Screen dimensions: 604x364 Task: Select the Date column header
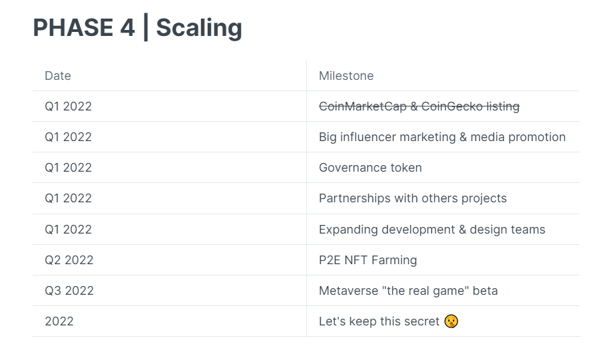[x=58, y=76]
